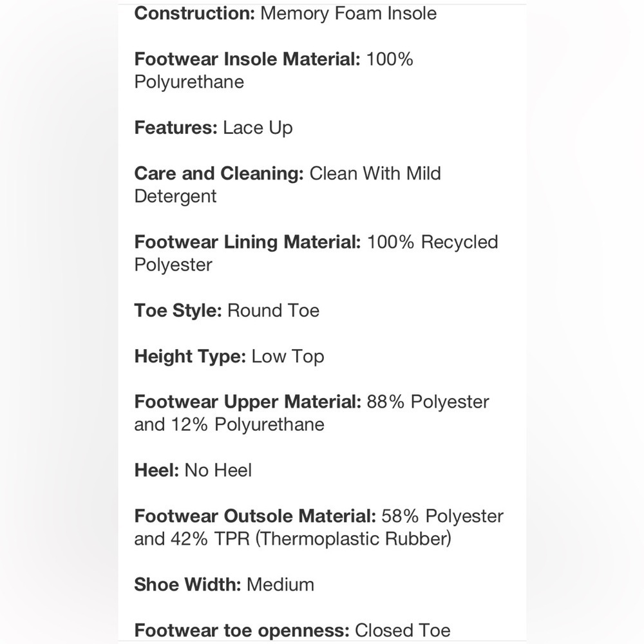Click the Toe Style label

click(x=178, y=310)
